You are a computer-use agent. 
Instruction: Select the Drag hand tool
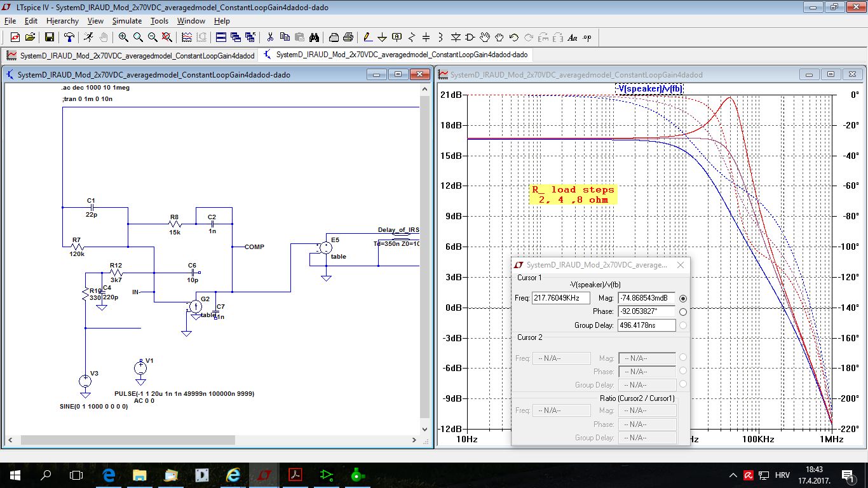pos(499,37)
